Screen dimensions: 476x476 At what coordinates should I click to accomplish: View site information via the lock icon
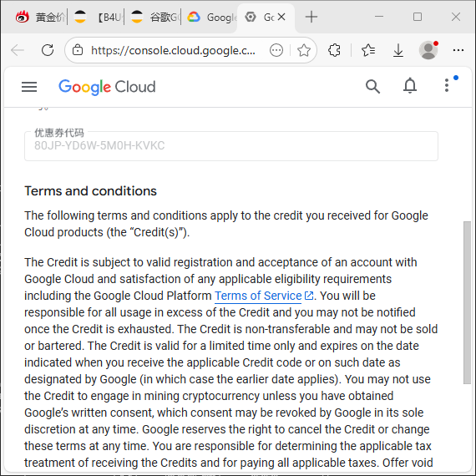[78, 50]
